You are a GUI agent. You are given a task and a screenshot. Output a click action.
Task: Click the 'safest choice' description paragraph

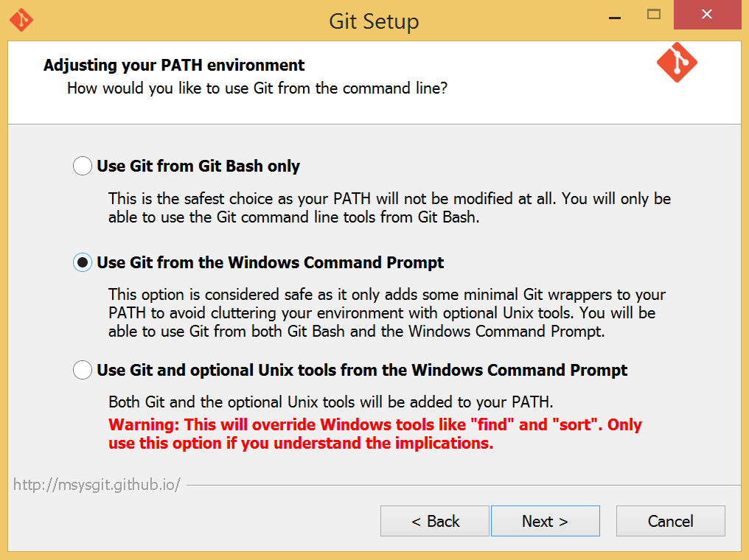click(389, 208)
